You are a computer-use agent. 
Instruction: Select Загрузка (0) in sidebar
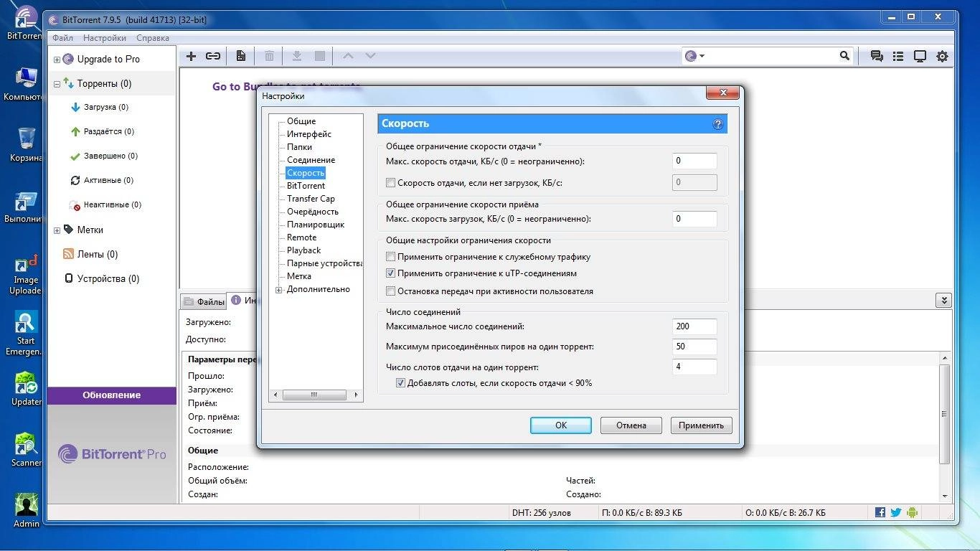105,108
